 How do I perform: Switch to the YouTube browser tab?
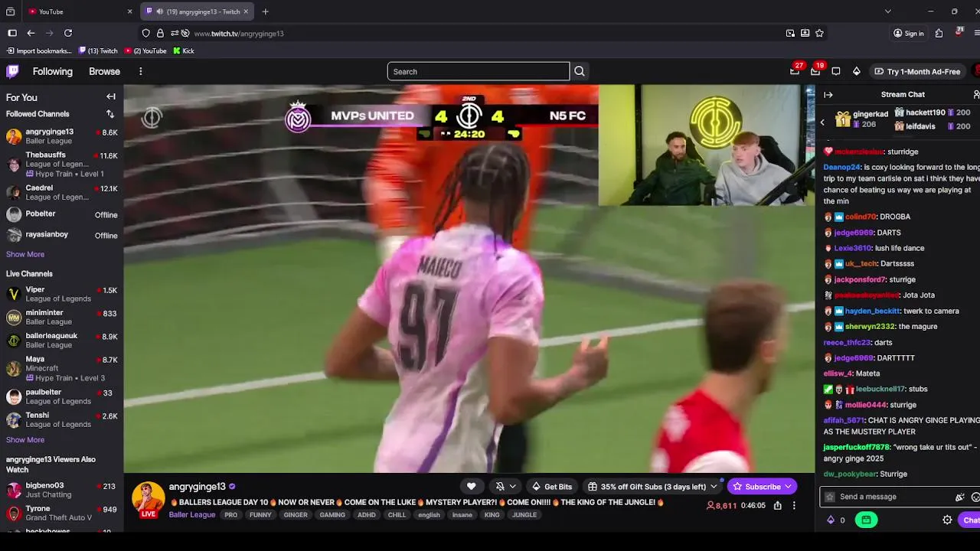point(80,11)
